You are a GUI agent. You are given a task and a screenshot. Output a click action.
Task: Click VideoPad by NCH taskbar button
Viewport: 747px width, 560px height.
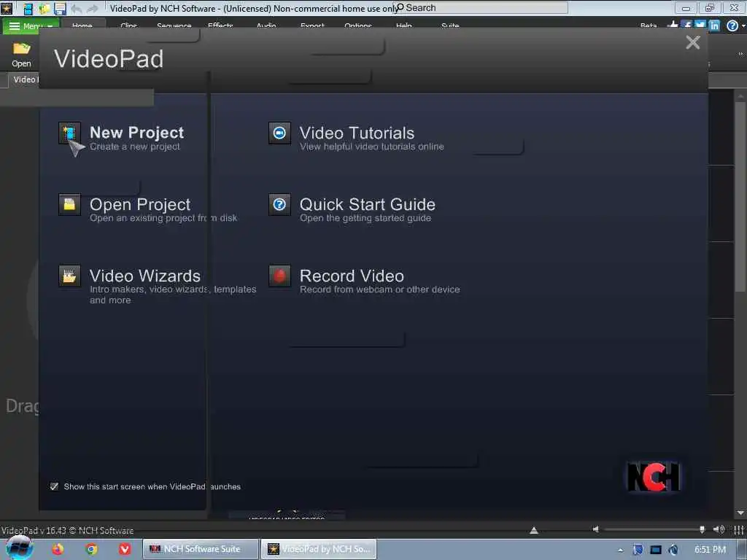coord(319,549)
